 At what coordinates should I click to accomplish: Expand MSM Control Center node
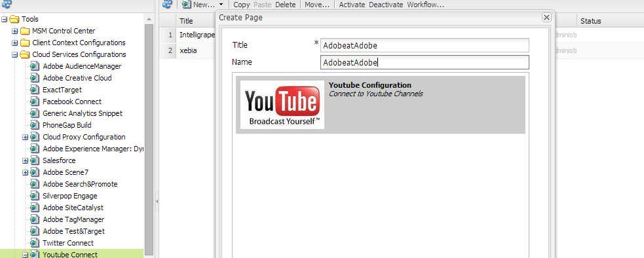point(15,31)
